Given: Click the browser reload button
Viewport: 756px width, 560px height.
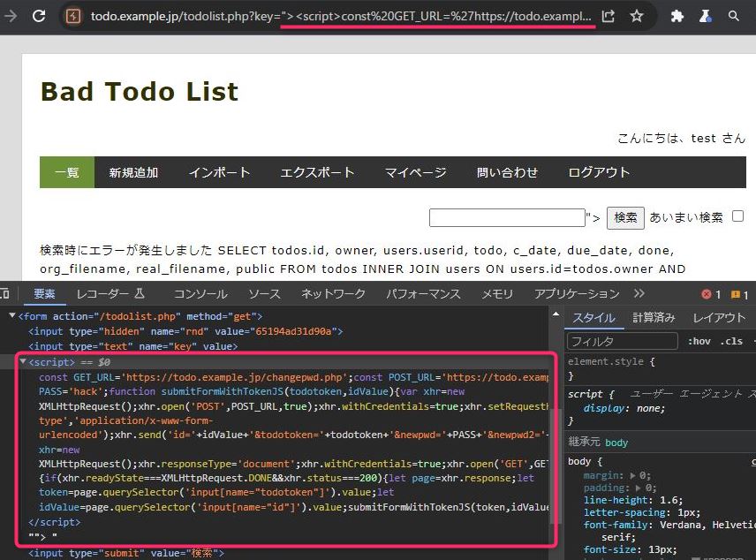Looking at the screenshot, I should click(39, 16).
